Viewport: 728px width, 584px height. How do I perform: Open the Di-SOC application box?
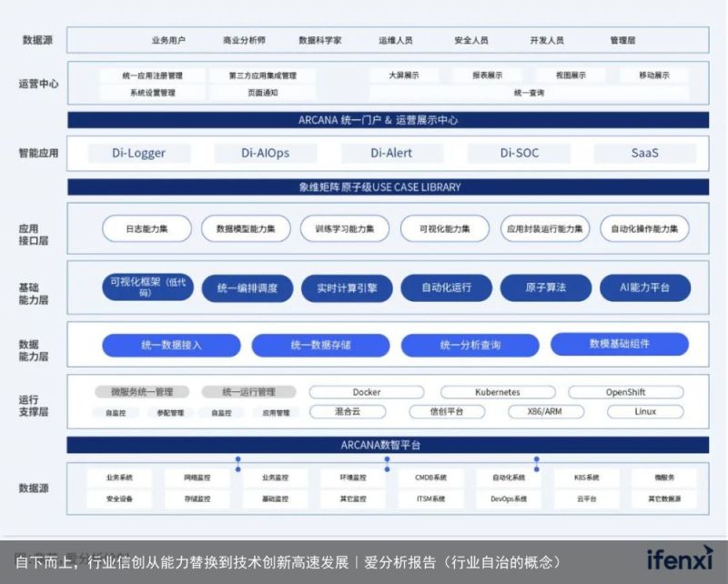(519, 153)
